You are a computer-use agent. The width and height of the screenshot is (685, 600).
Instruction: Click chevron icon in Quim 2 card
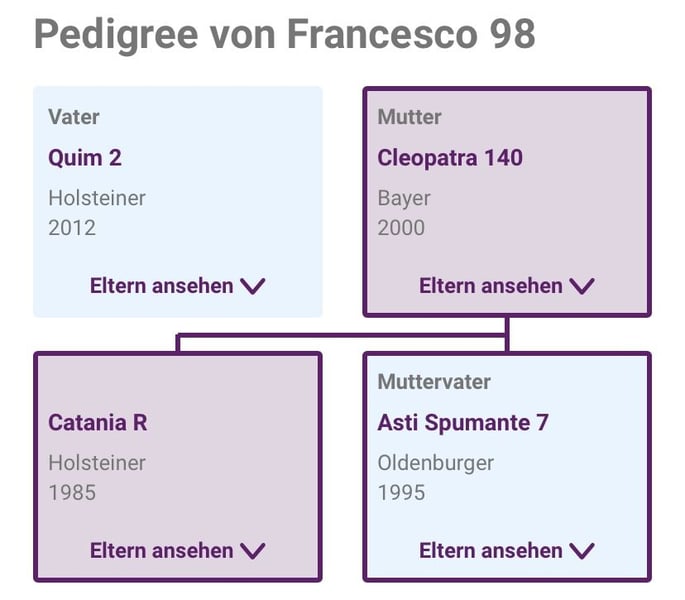253,287
